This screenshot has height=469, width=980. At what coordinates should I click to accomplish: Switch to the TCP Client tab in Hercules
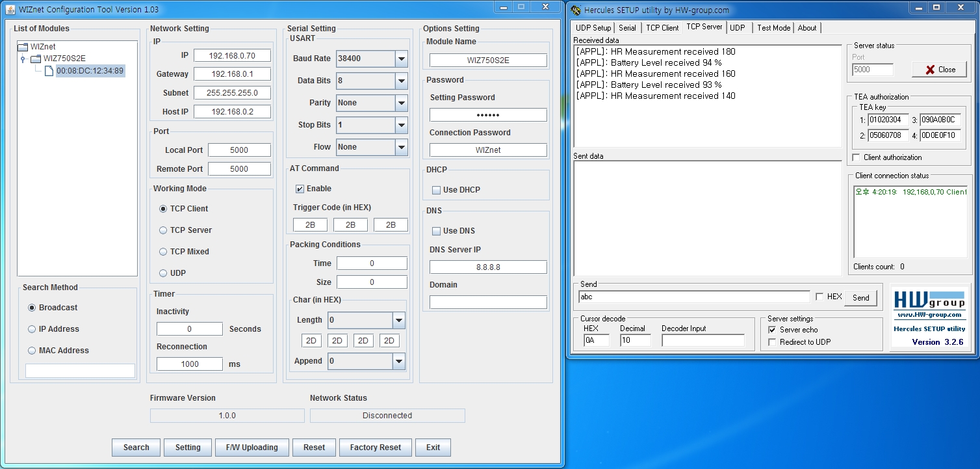pyautogui.click(x=662, y=28)
